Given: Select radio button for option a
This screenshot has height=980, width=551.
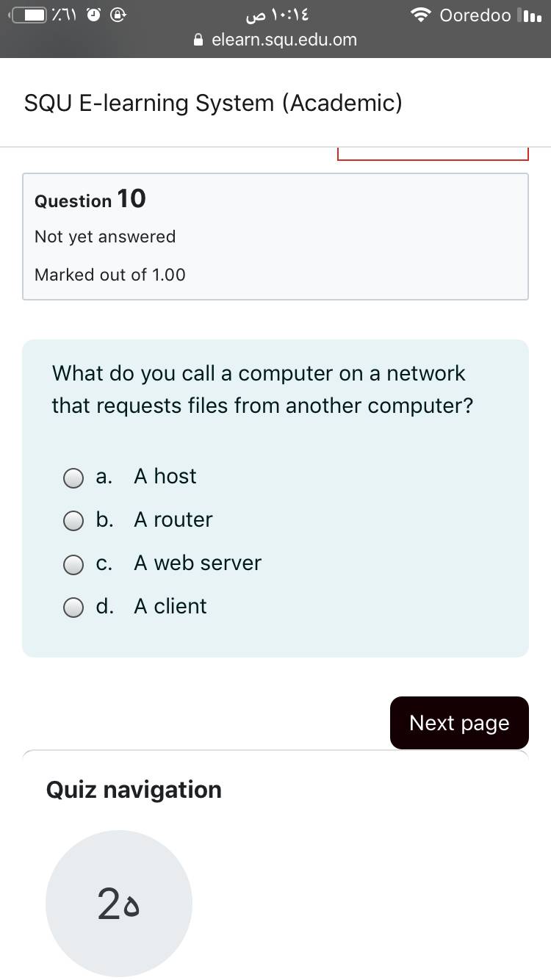Looking at the screenshot, I should [73, 478].
